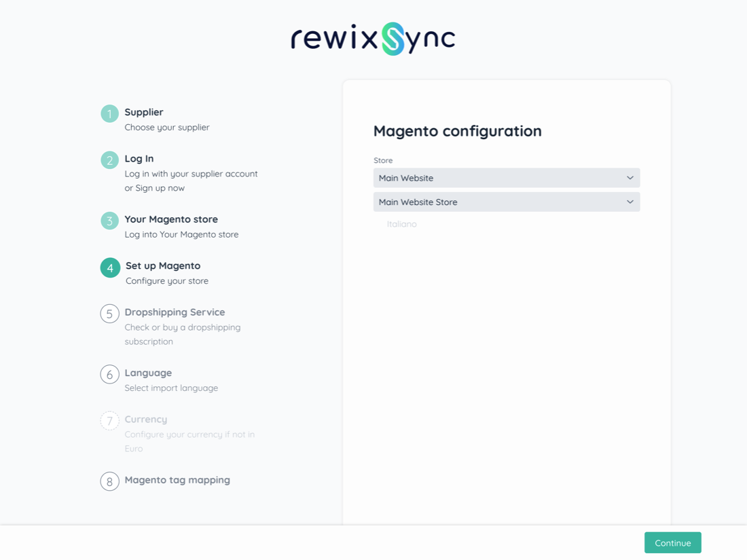Click the chevron arrow on Main Website
This screenshot has height=560, width=747.
pos(630,178)
